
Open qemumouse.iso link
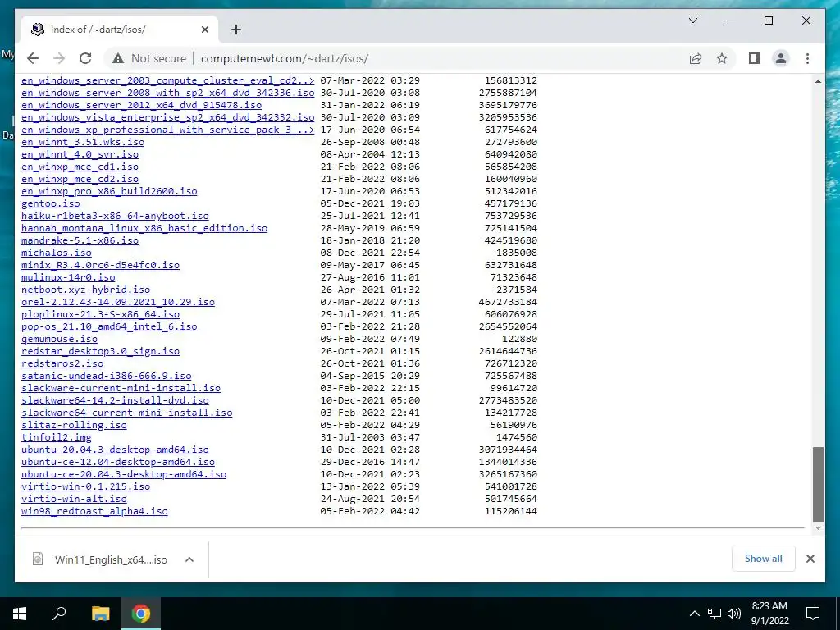(59, 339)
